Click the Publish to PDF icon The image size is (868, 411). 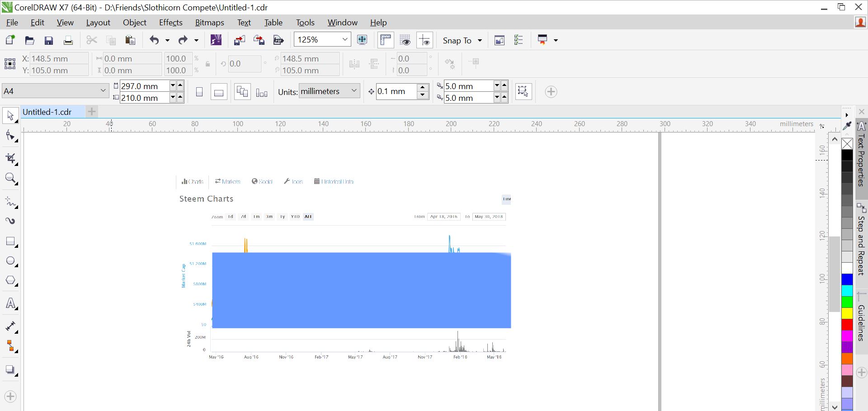coord(278,40)
